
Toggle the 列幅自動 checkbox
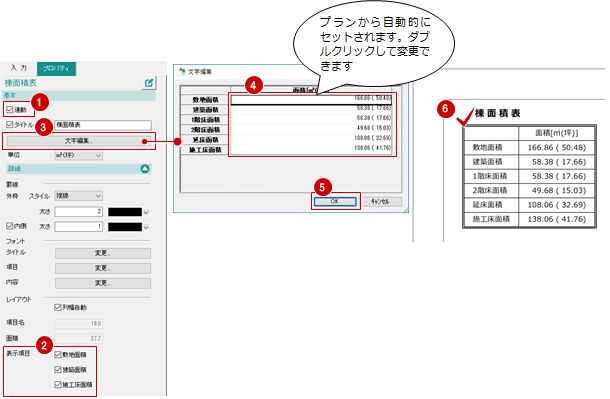coord(58,308)
